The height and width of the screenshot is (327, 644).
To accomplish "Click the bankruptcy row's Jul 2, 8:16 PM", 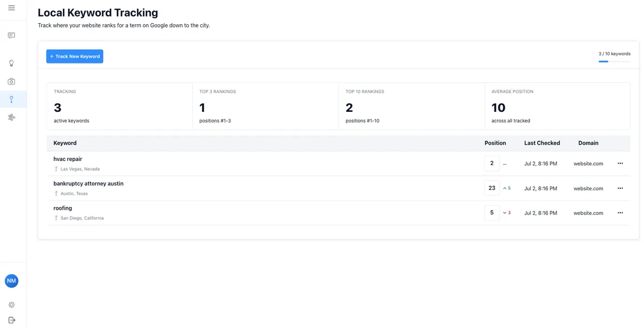I will pyautogui.click(x=540, y=188).
